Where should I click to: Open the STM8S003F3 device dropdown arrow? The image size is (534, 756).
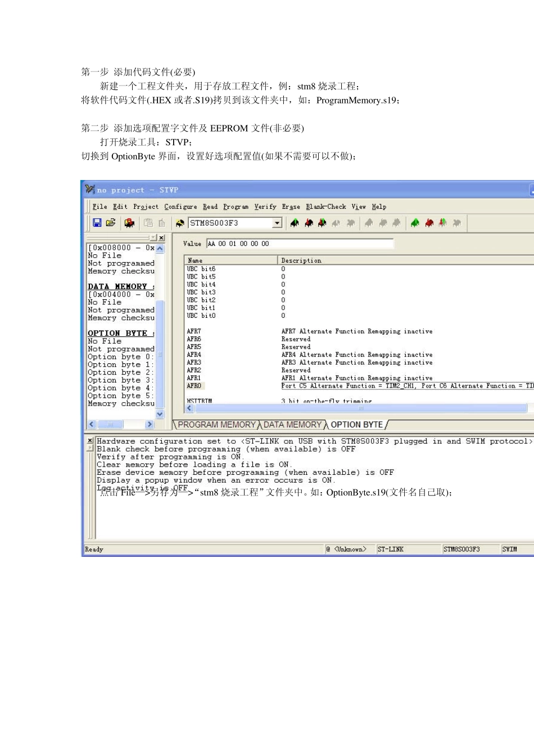point(277,223)
